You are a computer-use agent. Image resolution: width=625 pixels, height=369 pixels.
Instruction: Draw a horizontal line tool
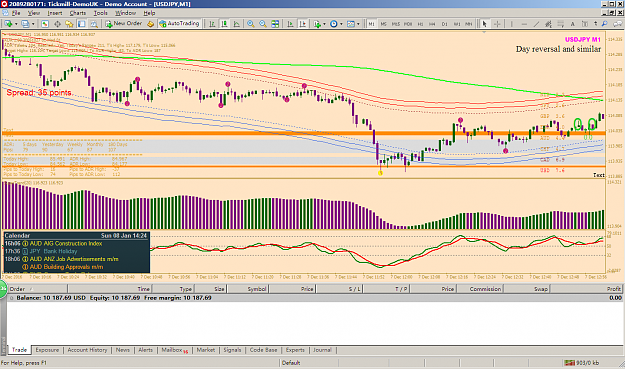click(524, 24)
